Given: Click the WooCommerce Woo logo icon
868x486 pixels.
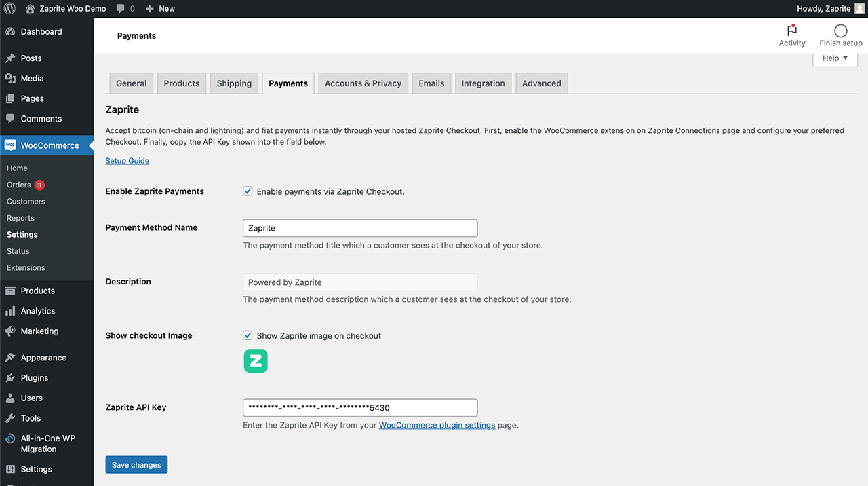Looking at the screenshot, I should tap(10, 145).
